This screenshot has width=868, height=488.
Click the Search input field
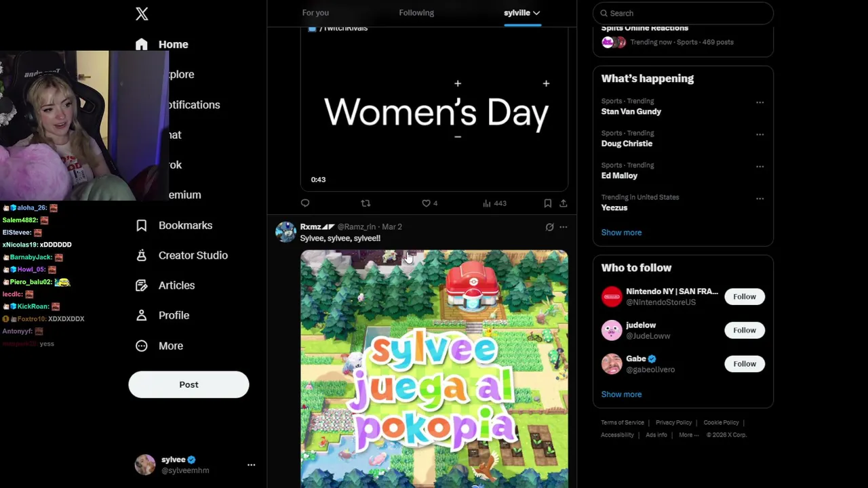683,13
